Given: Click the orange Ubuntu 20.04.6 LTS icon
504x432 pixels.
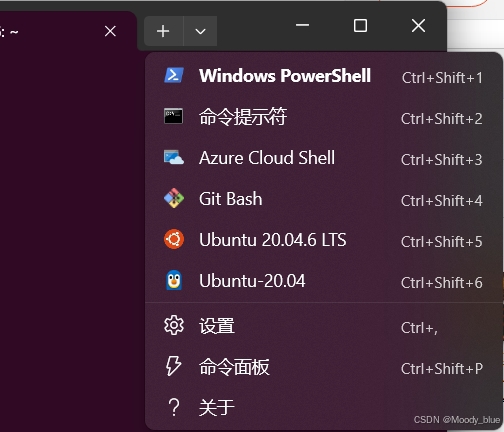Looking at the screenshot, I should (x=174, y=239).
